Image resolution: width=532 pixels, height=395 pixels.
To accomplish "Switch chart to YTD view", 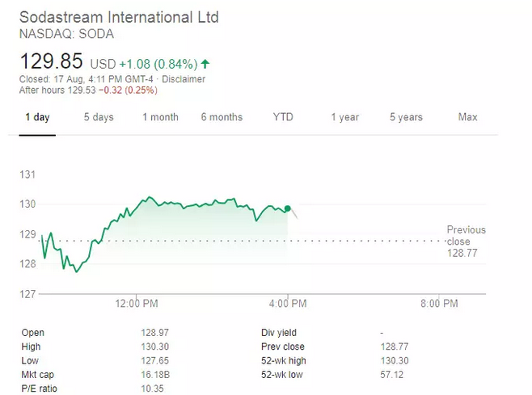I will 283,117.
